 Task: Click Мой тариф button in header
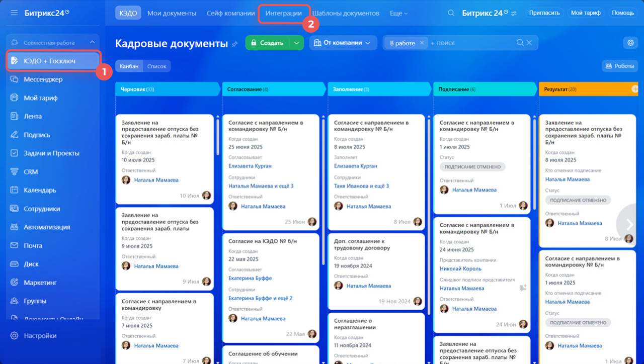(586, 13)
